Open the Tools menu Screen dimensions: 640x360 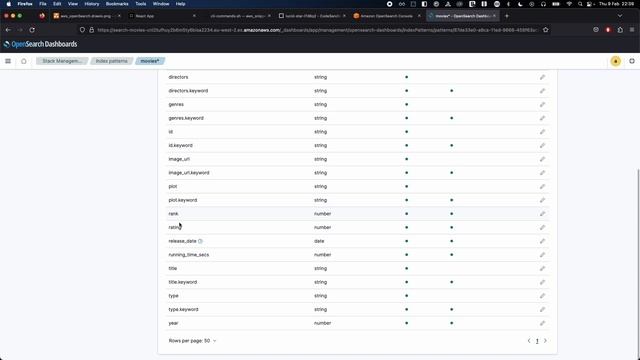(140, 4)
